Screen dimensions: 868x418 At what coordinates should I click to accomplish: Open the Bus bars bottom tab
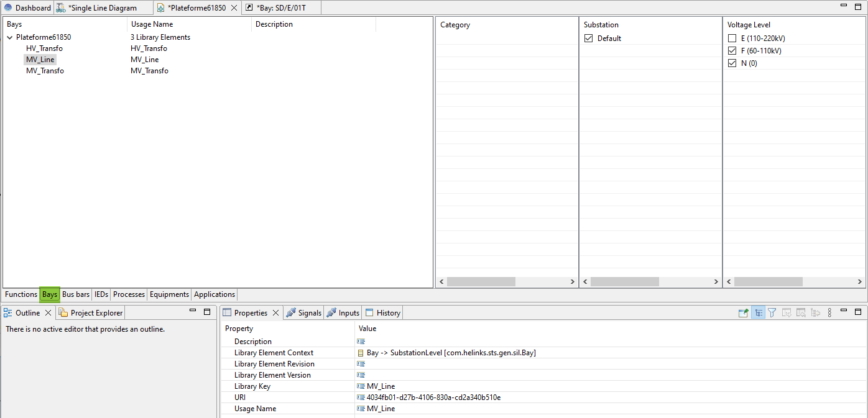pos(76,294)
